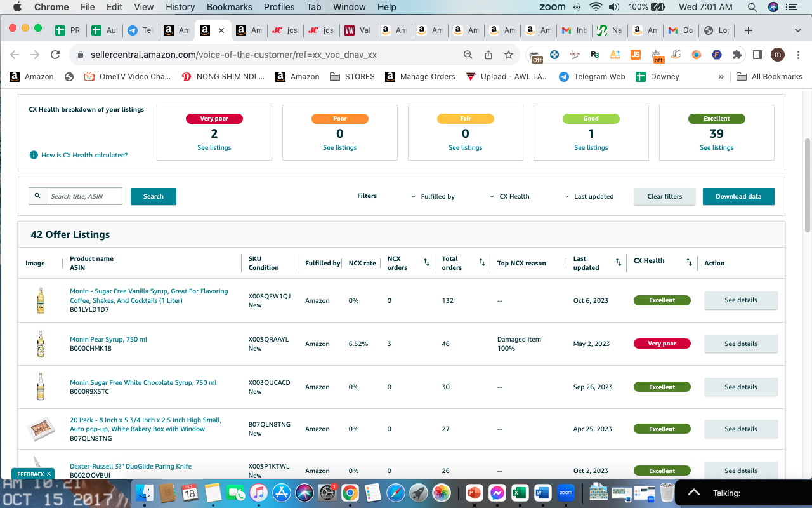Close the FEEDBACK tab with its X
Image resolution: width=812 pixels, height=508 pixels.
(49, 474)
